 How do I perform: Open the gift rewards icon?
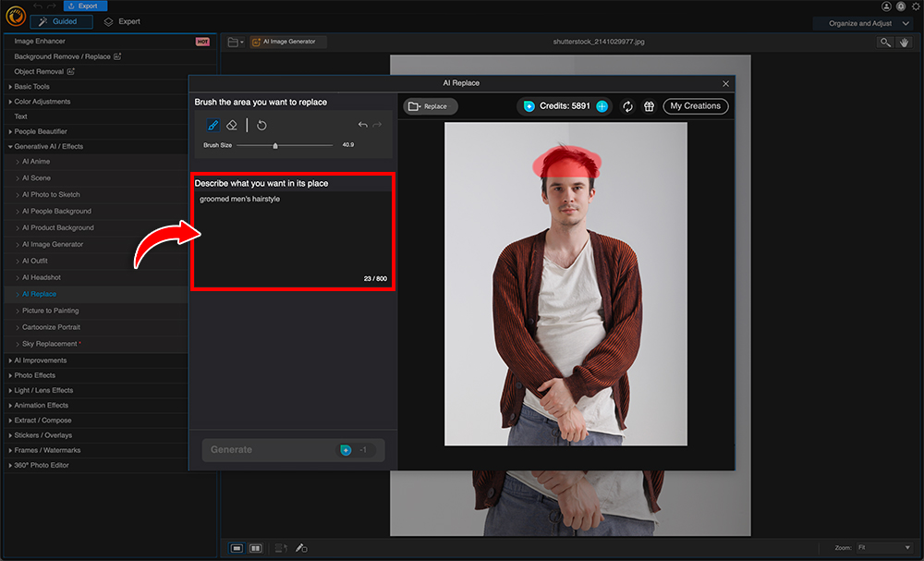[649, 106]
